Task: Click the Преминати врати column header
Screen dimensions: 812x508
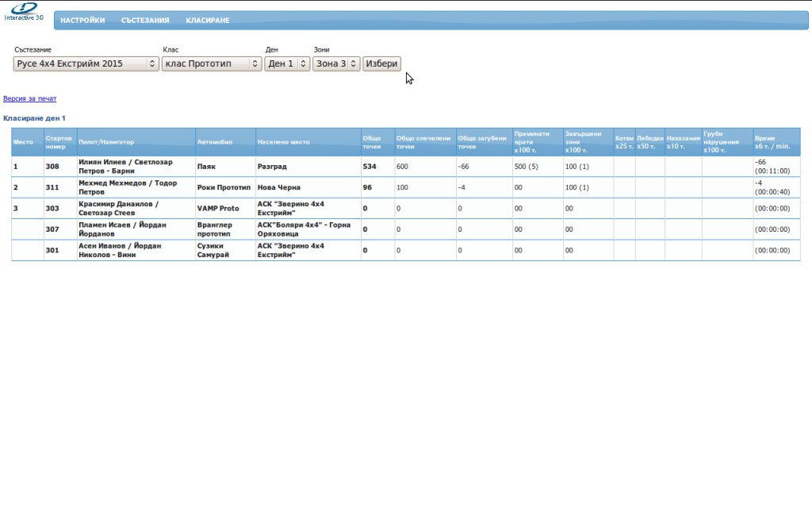Action: pyautogui.click(x=538, y=142)
